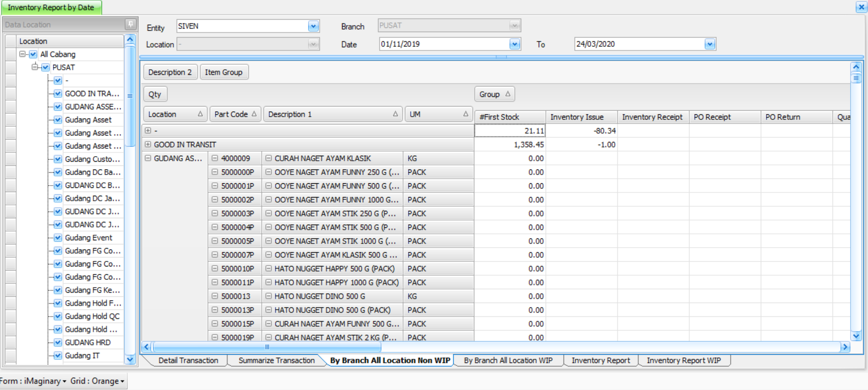Pin the Data Location panel
Screen dimensions: 868x390
pos(131,24)
